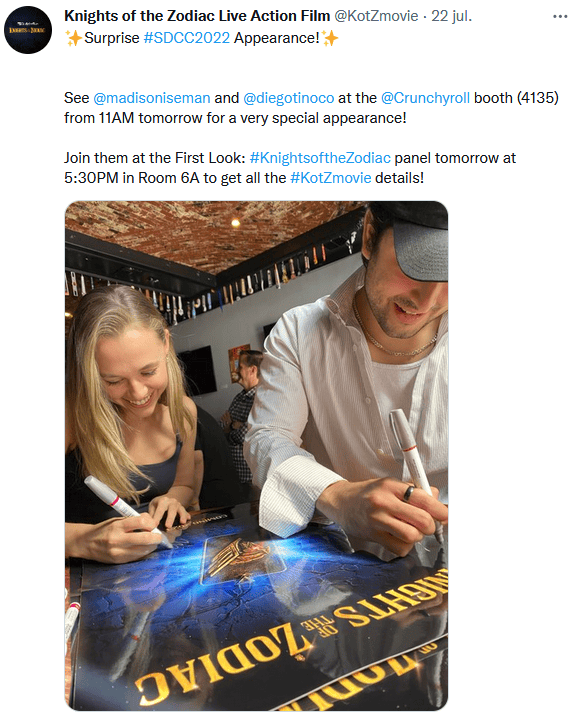Follow the #SDCC2022 hashtag
This screenshot has height=714, width=573.
click(187, 38)
